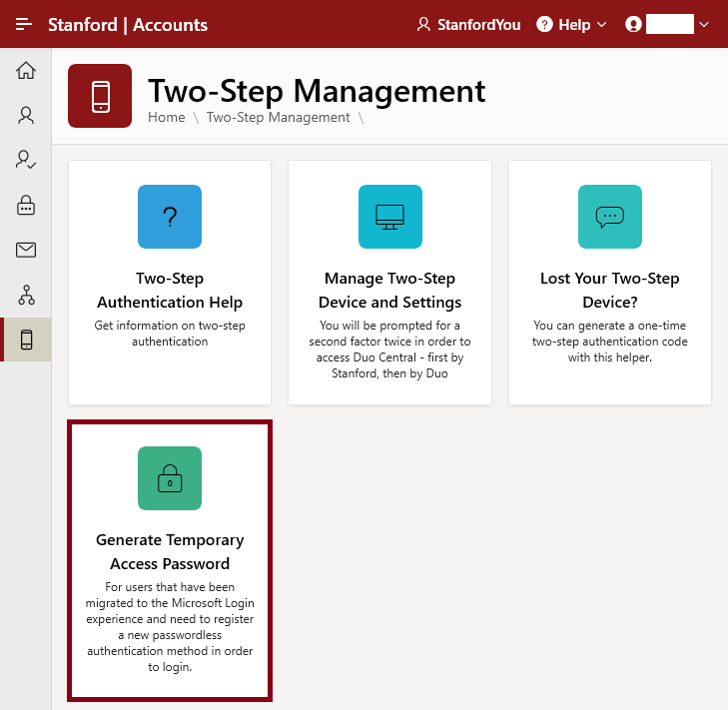Click 'For users that have been migrated' description
This screenshot has height=710, width=728.
pos(170,627)
